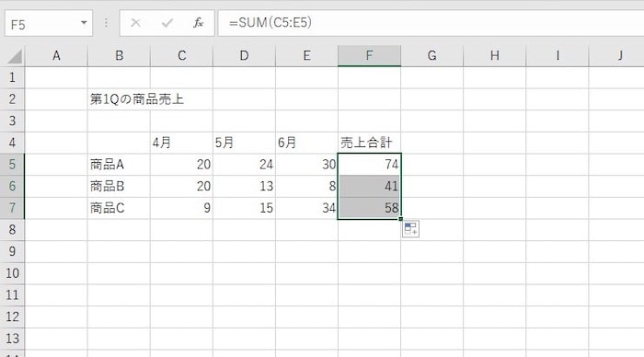Viewport: 644px width, 357px height.
Task: Click the total cell showing 41
Action: click(369, 186)
